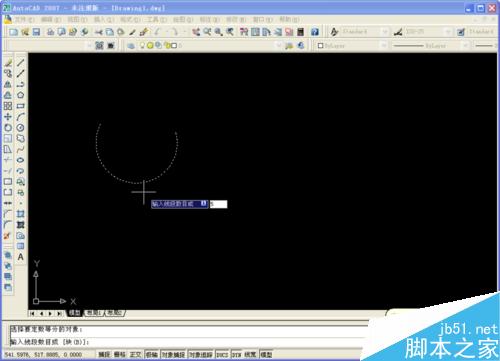Click the command line input area

[x=188, y=342]
